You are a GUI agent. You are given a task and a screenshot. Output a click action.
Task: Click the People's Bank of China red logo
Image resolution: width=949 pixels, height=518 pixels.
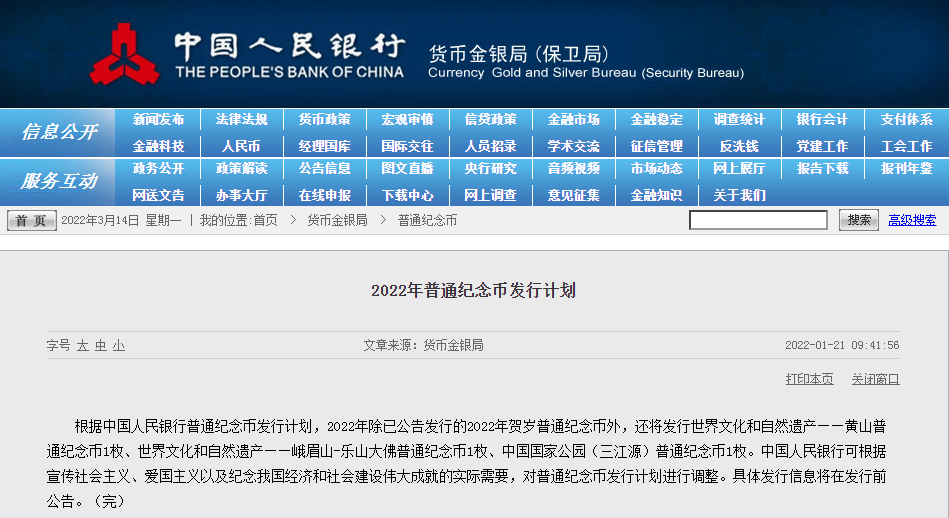[x=125, y=54]
